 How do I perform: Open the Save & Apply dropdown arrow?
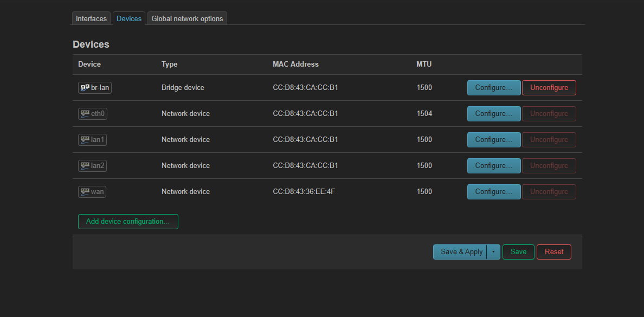[493, 252]
